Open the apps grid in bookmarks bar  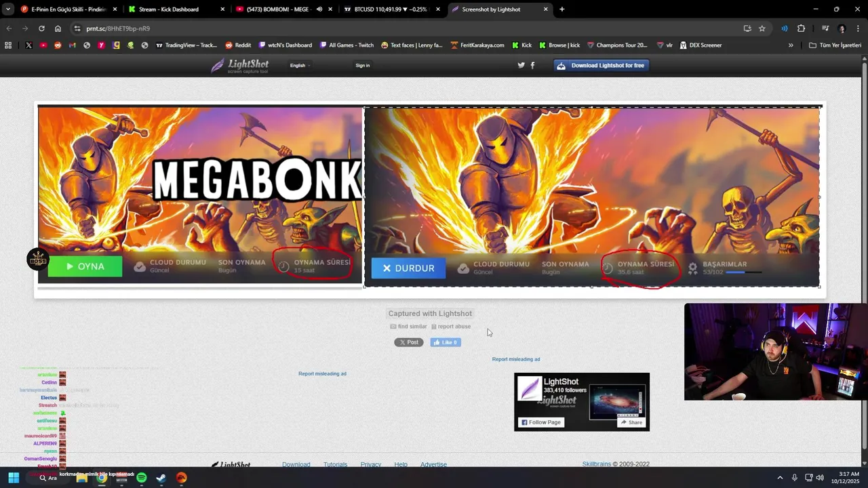point(8,45)
